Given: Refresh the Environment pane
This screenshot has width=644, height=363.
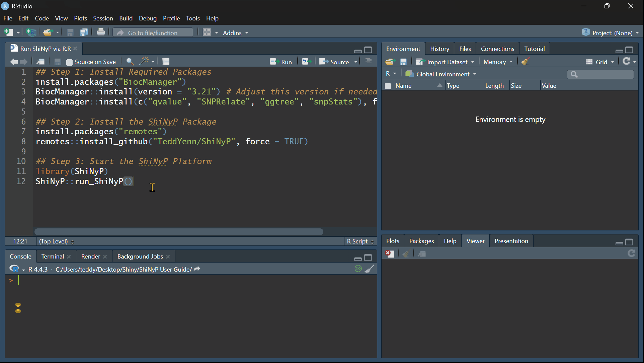Looking at the screenshot, I should pos(626,61).
